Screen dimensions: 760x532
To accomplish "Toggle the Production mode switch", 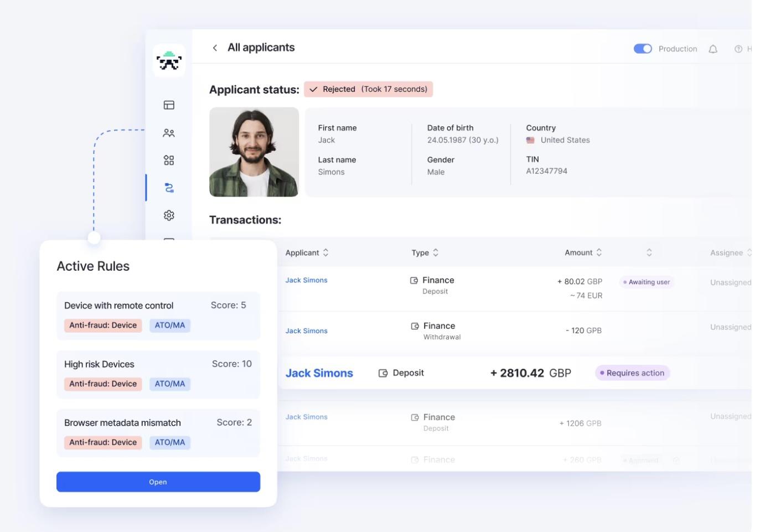I will click(x=643, y=49).
